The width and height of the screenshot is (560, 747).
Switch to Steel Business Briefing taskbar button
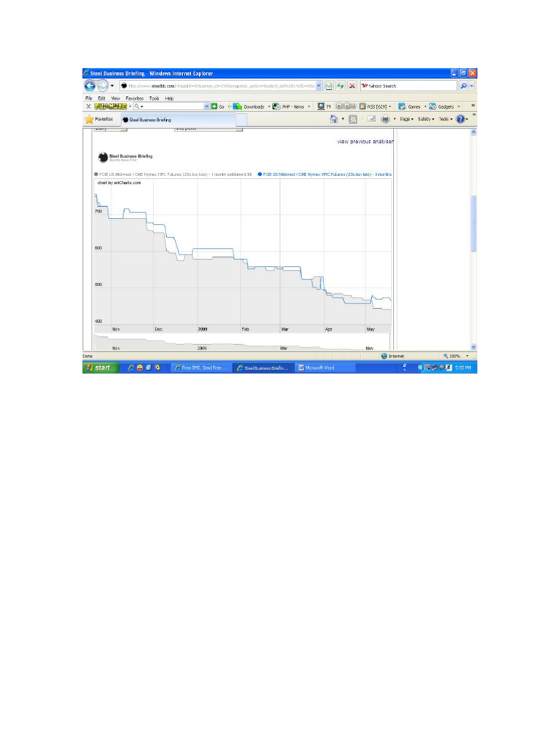point(263,368)
